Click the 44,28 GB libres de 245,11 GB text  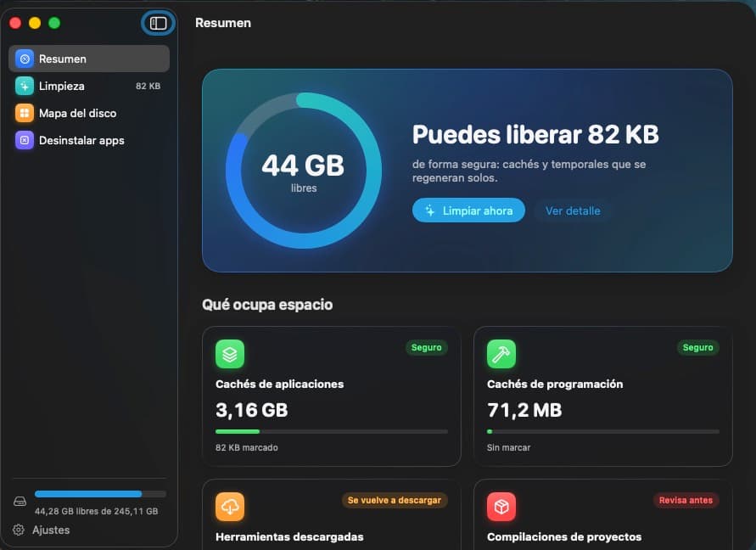[97, 511]
